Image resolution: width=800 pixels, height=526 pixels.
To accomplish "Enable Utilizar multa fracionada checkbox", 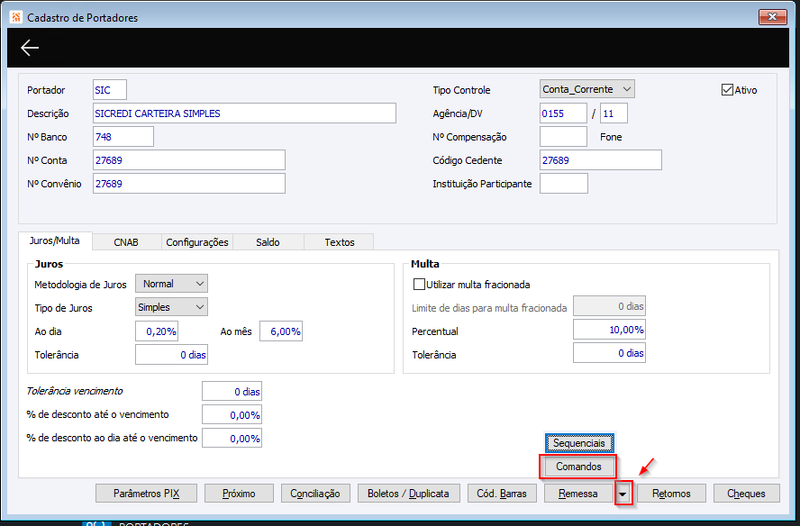I will 419,284.
